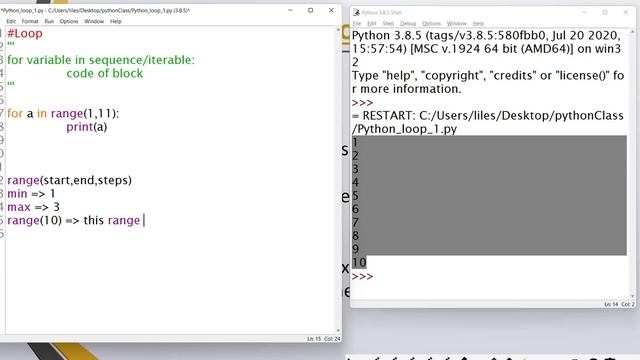Open the Debug menu in the Python Shell
The image size is (640, 360).
(408, 24)
